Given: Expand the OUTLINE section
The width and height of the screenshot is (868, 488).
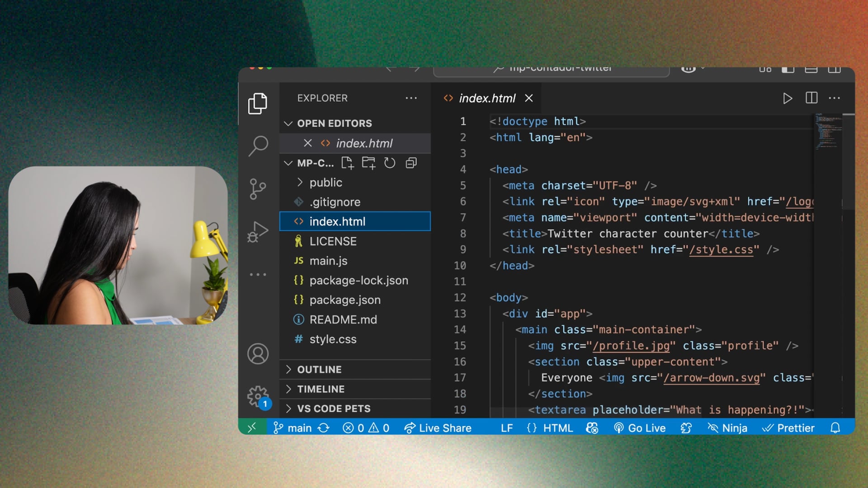Looking at the screenshot, I should tap(319, 370).
